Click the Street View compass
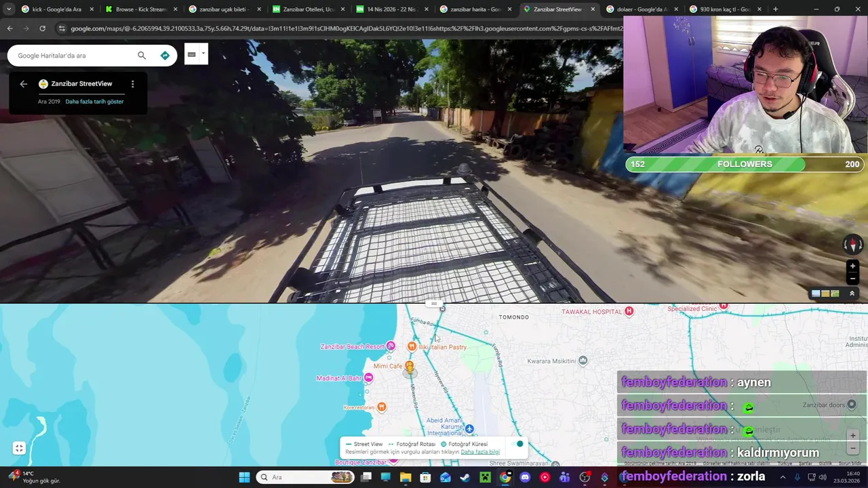Screen dimensions: 868x488 tap(853, 245)
